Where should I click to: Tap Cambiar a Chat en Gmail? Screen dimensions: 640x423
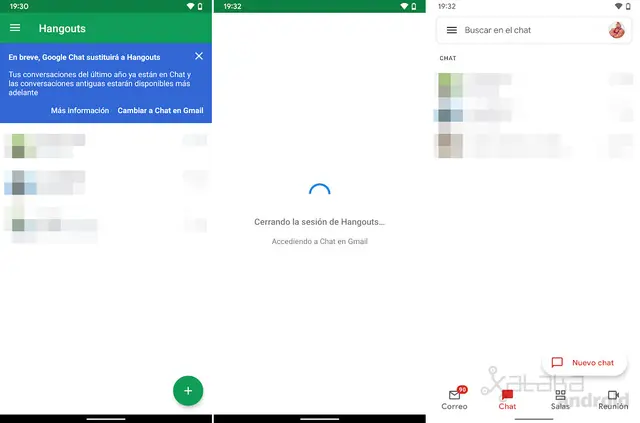coord(160,110)
